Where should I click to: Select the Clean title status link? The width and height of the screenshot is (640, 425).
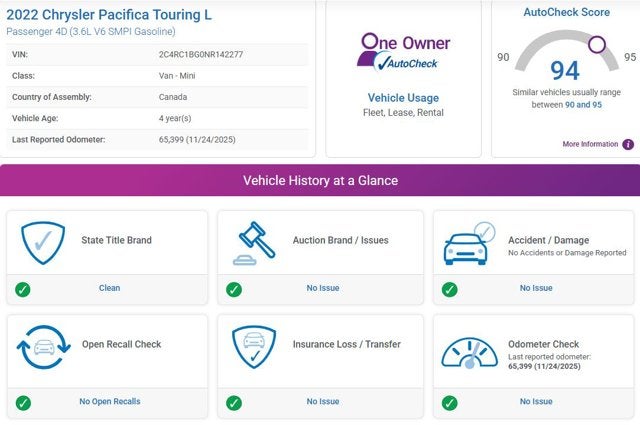(x=109, y=288)
